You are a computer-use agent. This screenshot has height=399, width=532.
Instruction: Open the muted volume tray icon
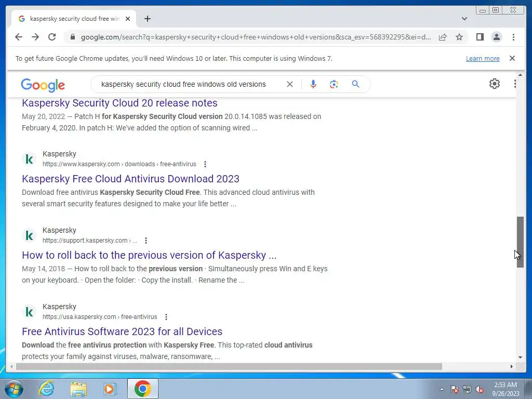[480, 389]
